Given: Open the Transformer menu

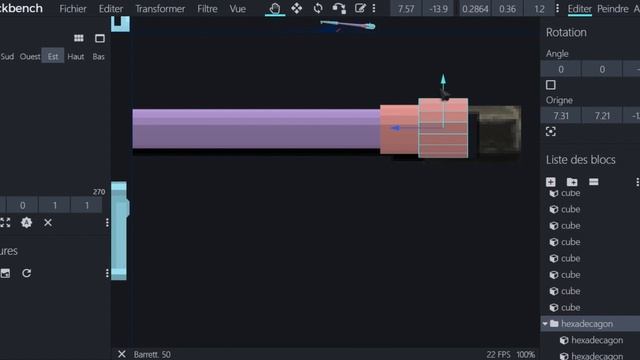Looking at the screenshot, I should pos(160,9).
